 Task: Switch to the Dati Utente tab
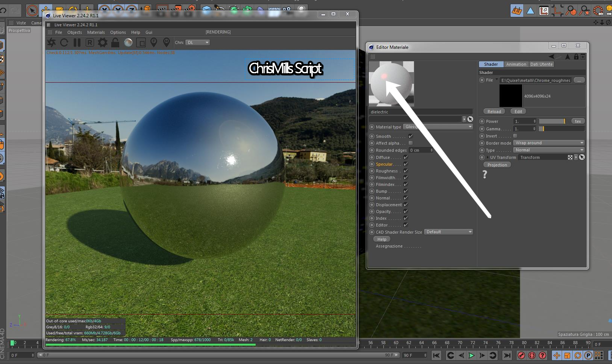[x=541, y=64]
